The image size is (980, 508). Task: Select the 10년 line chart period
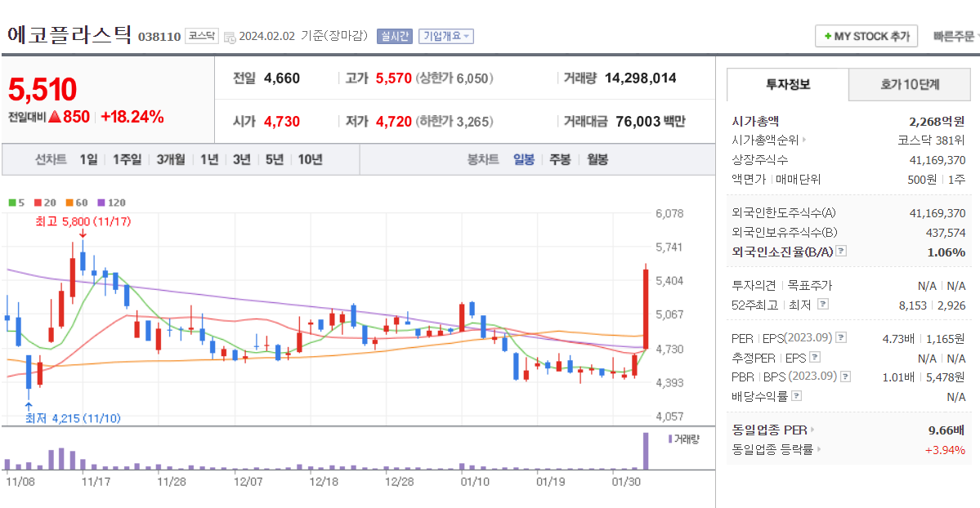[310, 159]
